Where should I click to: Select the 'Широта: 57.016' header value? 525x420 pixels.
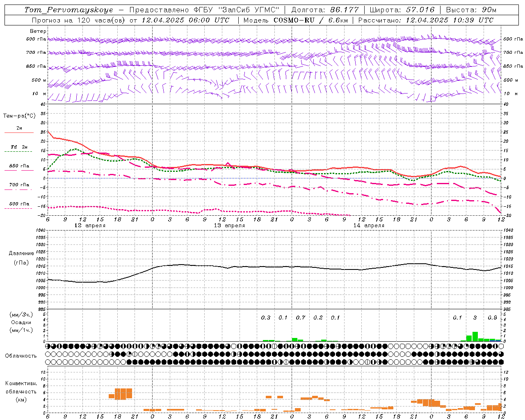pyautogui.click(x=402, y=10)
